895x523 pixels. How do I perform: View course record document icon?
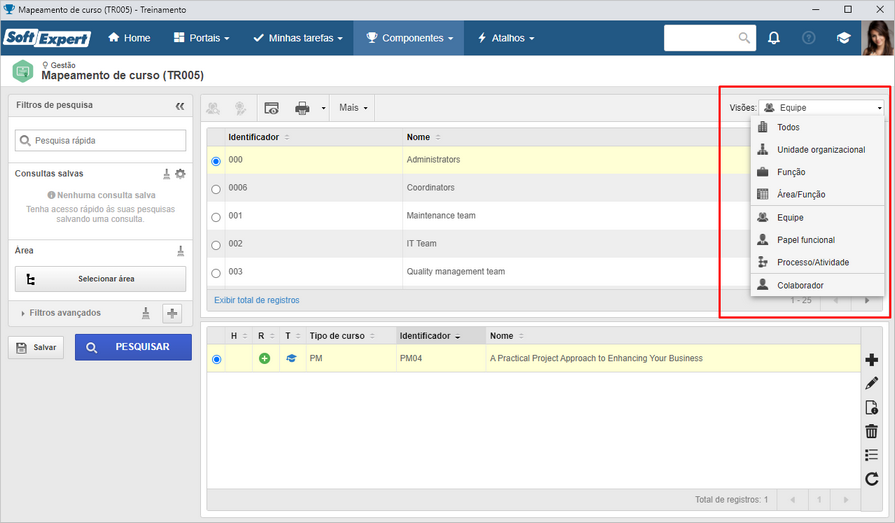click(x=871, y=407)
